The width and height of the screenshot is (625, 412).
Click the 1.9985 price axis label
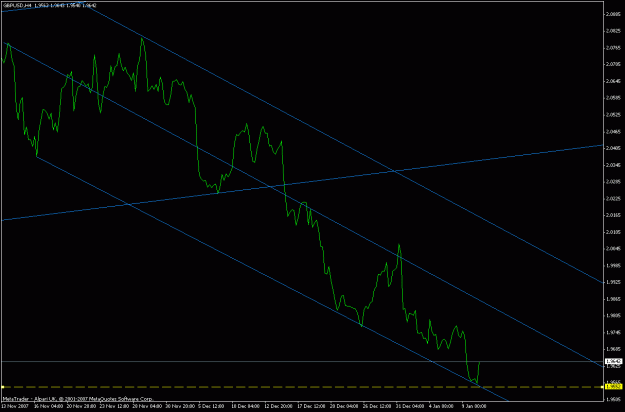(x=613, y=265)
